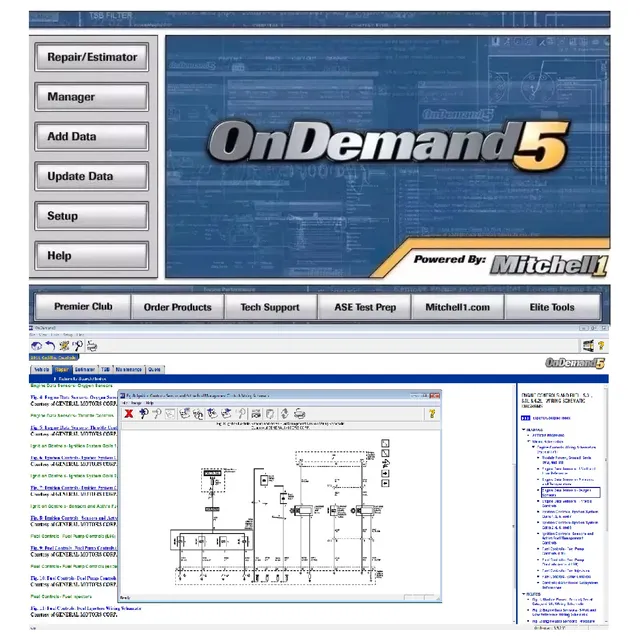Click the Add Data button
The width and height of the screenshot is (640, 640).
91,136
